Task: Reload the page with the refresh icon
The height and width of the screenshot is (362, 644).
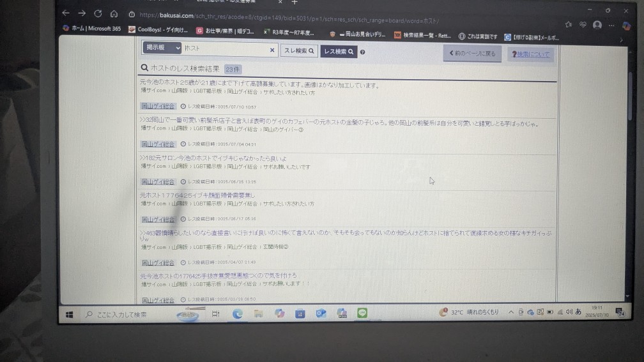Action: pyautogui.click(x=98, y=13)
